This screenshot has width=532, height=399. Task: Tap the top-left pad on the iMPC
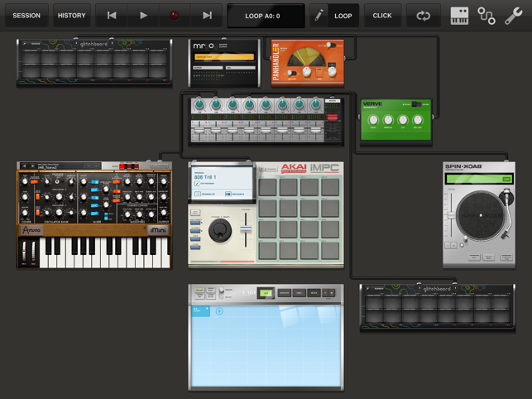267,188
